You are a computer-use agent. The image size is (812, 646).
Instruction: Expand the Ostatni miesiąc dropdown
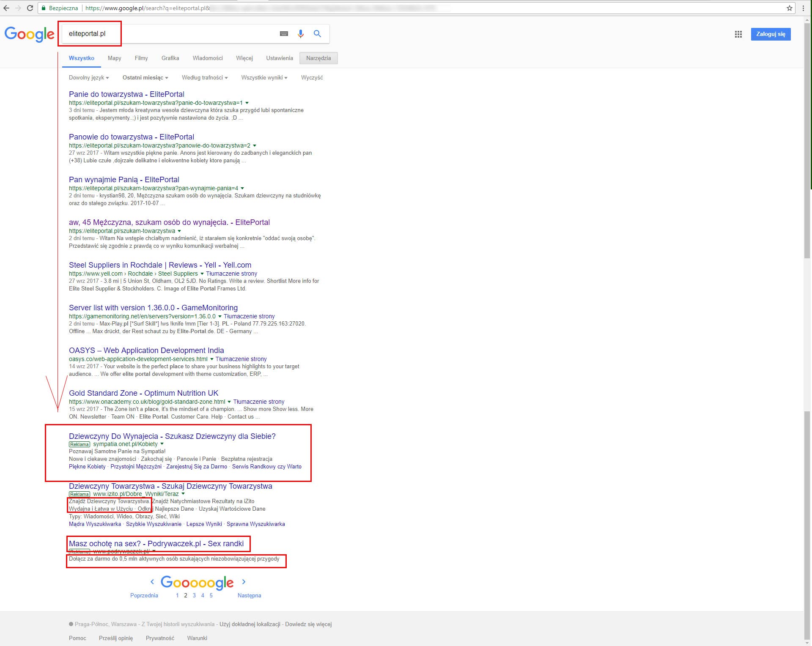[145, 78]
